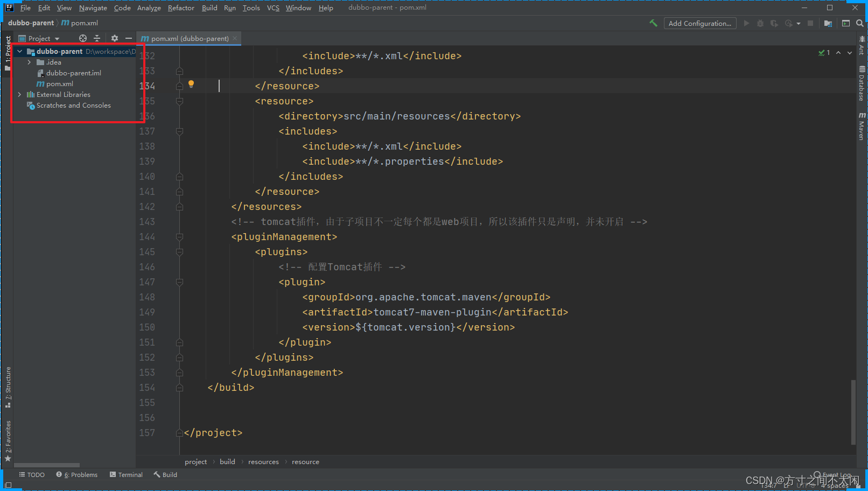Click the resources breadcrumb below the editor

point(263,461)
